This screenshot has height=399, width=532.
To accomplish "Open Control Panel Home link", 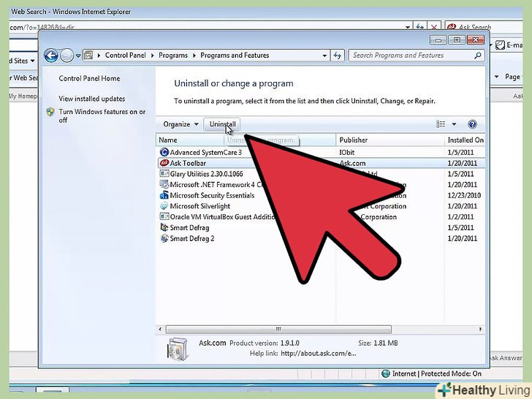I will [89, 78].
